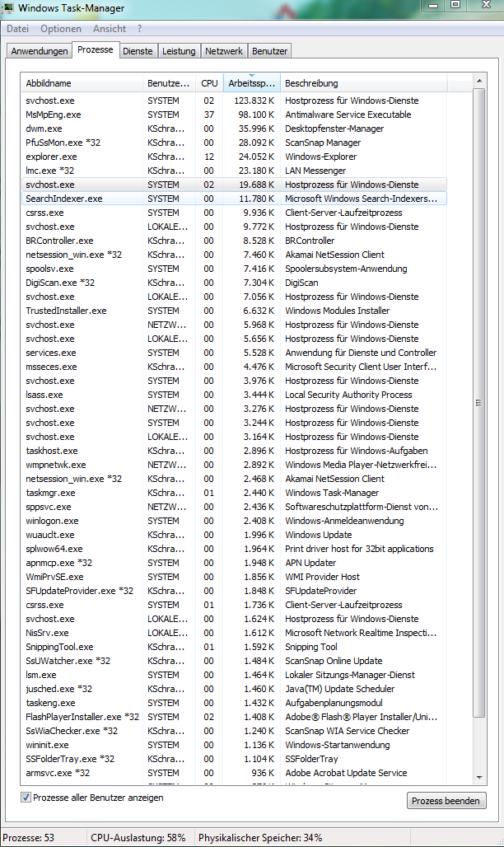Image resolution: width=504 pixels, height=847 pixels.
Task: Select lsass.exe process
Action: click(x=234, y=395)
